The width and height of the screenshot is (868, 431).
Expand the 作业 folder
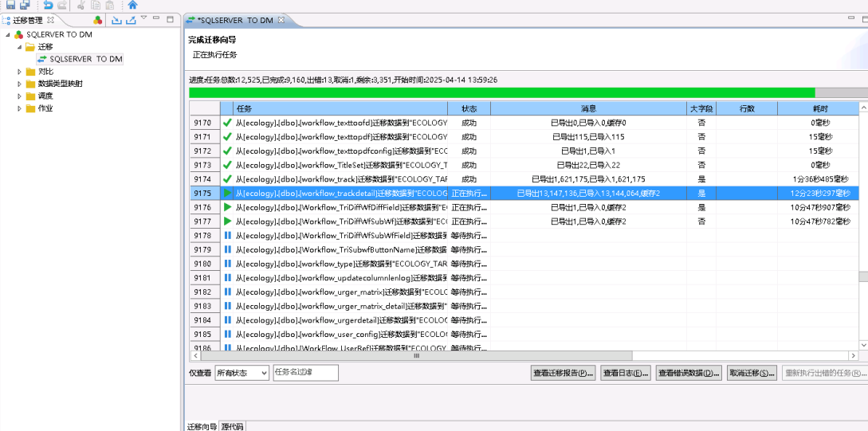pyautogui.click(x=19, y=108)
